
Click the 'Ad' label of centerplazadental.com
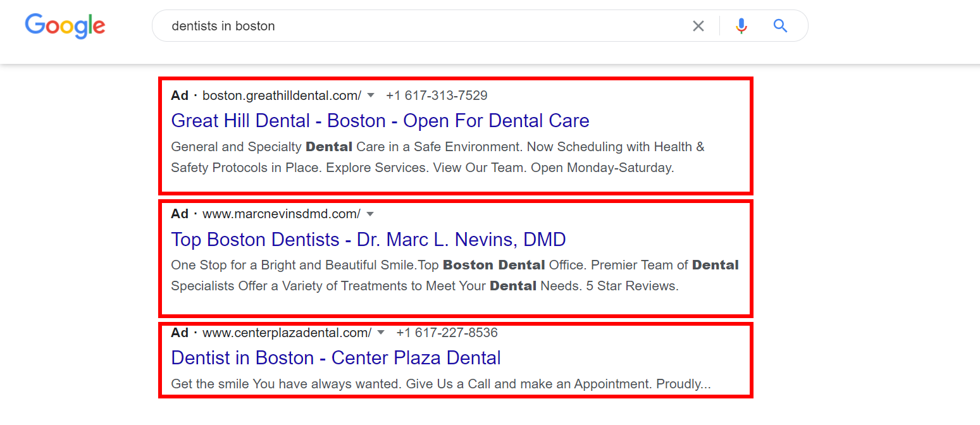click(180, 333)
